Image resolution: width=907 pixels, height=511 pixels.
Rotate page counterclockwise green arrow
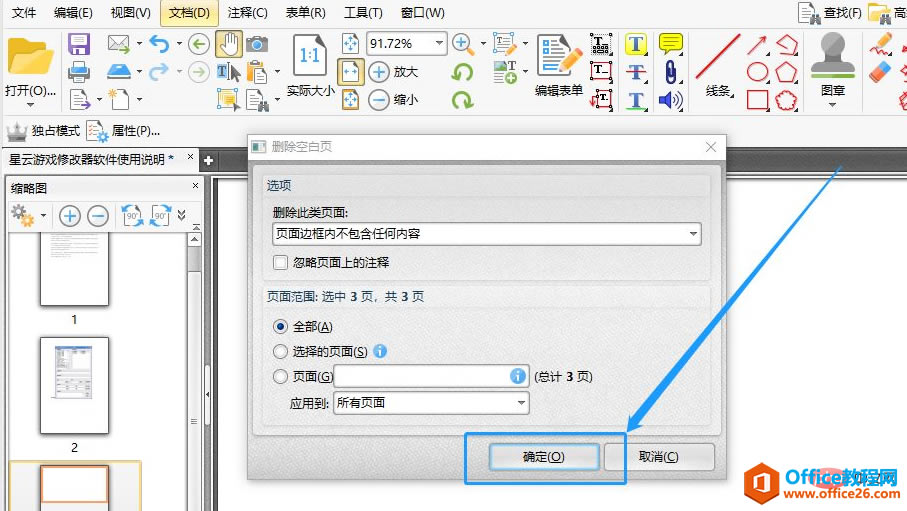click(x=462, y=72)
